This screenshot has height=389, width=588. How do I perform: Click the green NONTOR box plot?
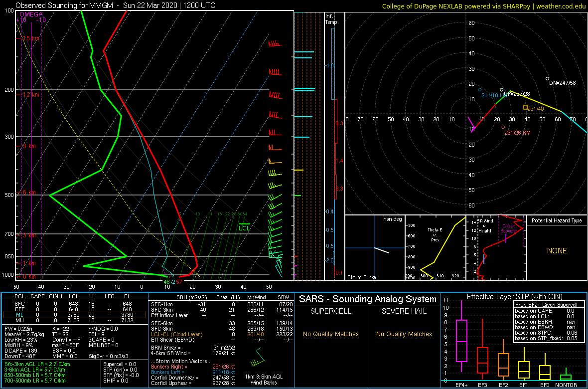[566, 374]
